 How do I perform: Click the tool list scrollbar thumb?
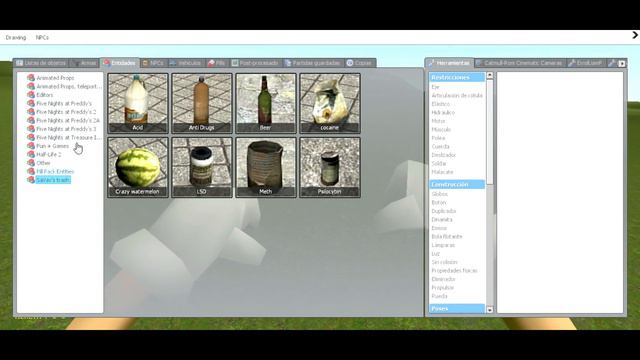[490, 132]
